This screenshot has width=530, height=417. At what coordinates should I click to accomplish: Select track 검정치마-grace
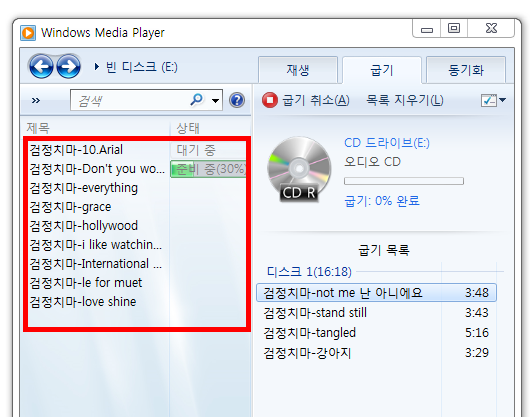coord(70,206)
